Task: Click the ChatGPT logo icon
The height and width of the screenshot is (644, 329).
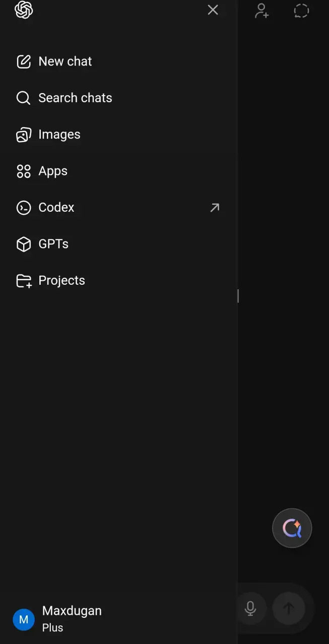Action: [x=24, y=10]
